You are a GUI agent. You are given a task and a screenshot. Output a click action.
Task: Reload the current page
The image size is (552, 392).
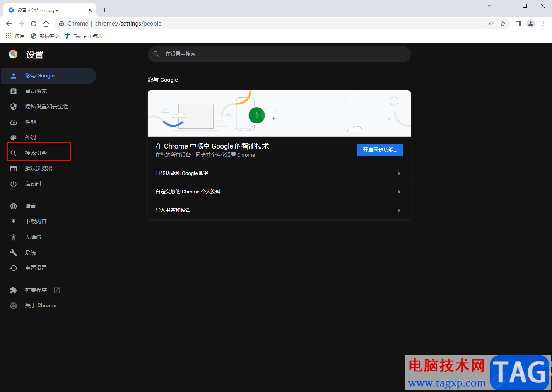(34, 24)
